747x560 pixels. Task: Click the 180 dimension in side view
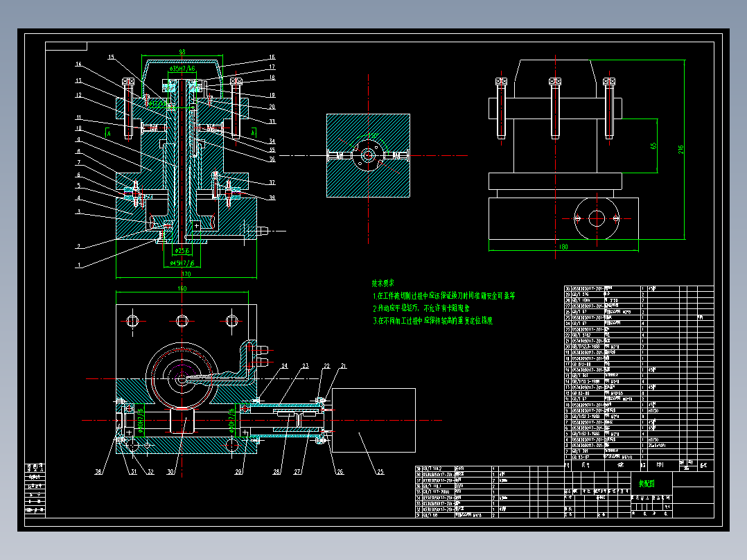[x=563, y=247]
